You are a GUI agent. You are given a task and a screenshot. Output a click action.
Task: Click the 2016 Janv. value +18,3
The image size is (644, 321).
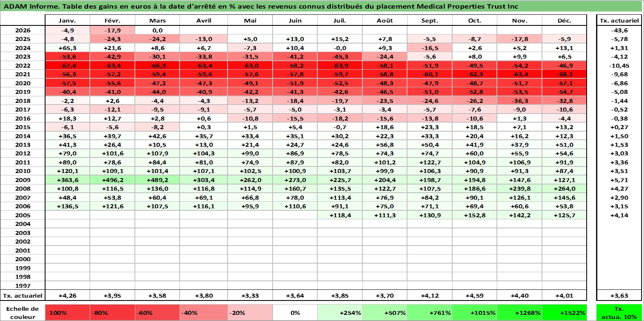coord(67,118)
